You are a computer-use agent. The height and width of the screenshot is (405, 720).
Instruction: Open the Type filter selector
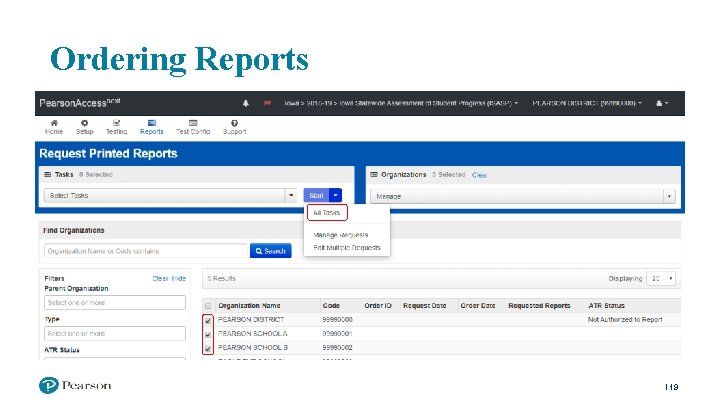pos(115,333)
